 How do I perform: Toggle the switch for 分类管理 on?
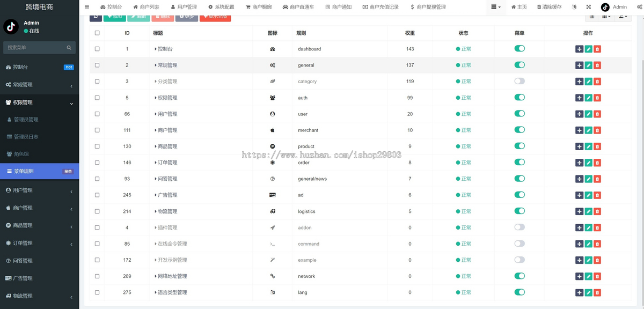pos(519,81)
